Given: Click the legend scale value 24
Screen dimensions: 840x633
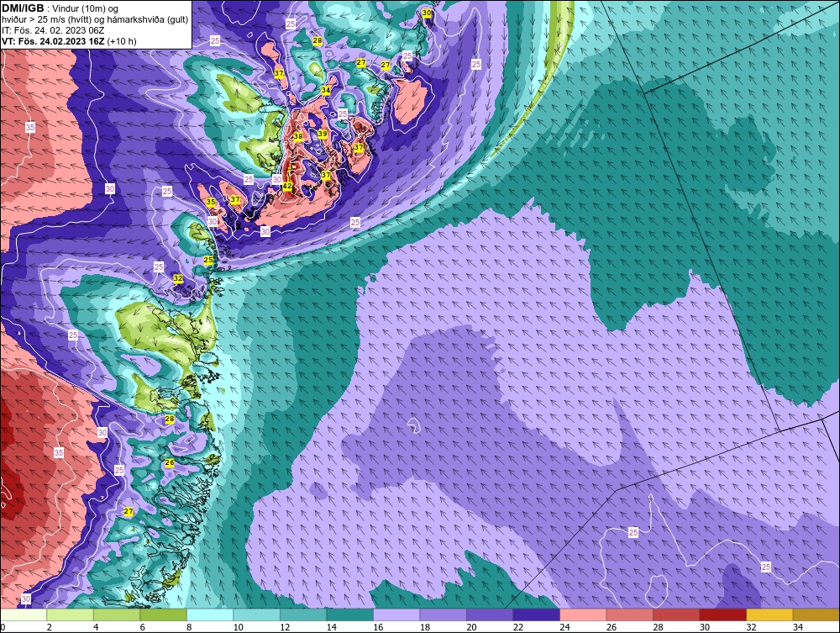Looking at the screenshot, I should point(564,627).
